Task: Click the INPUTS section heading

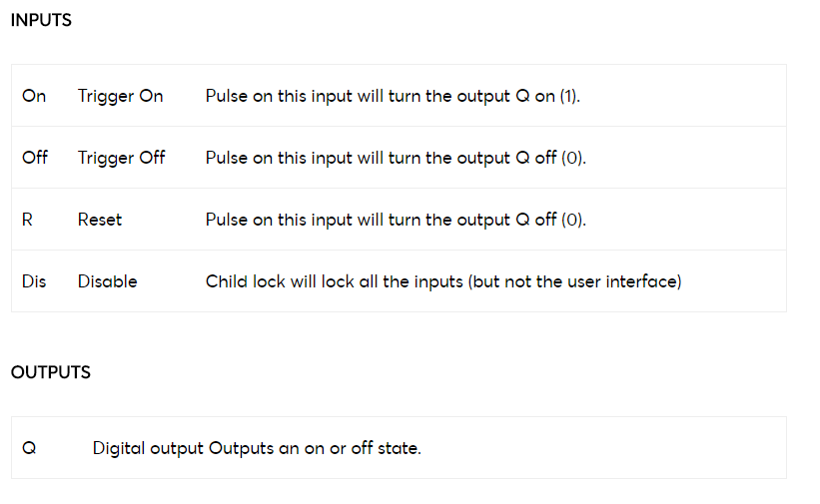Action: click(41, 20)
